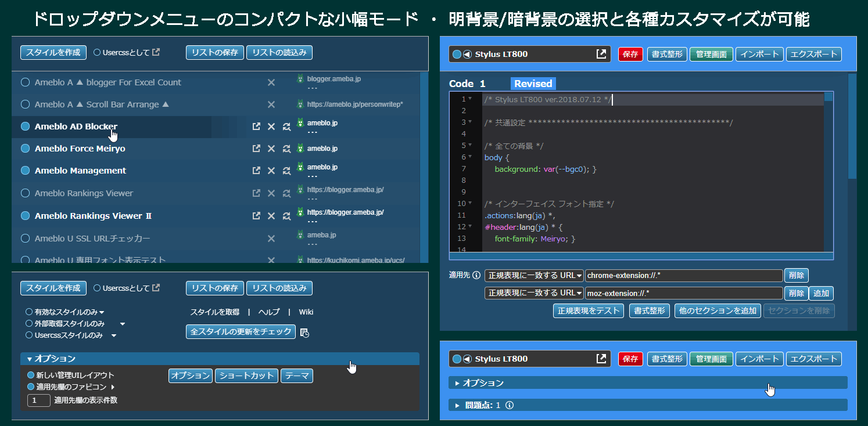868x426 pixels.
Task: Click the moz-extension URL input field
Action: [683, 294]
